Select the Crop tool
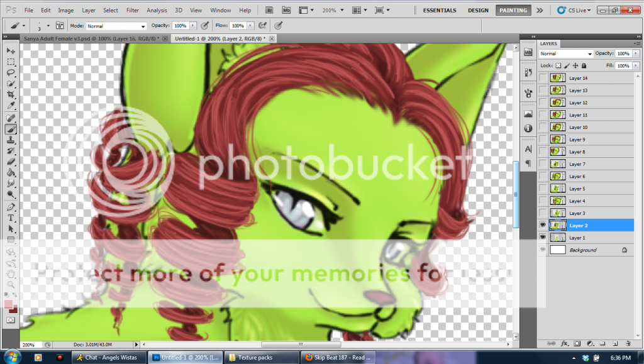Image resolution: width=644 pixels, height=364 pixels. tap(11, 95)
